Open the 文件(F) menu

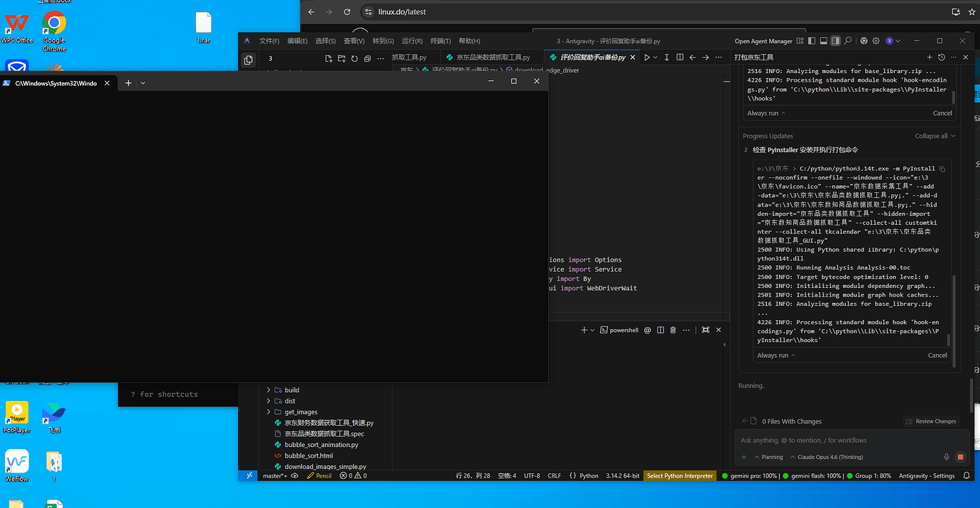[x=269, y=41]
